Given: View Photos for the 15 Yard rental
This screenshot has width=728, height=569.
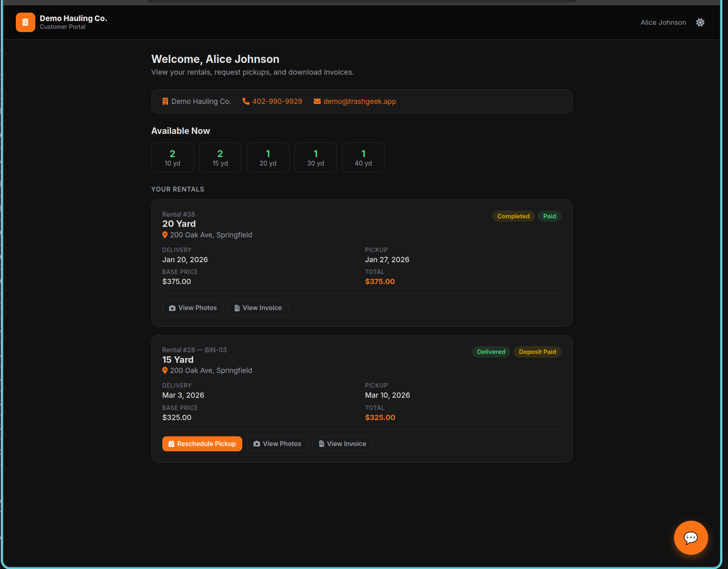Looking at the screenshot, I should click(x=277, y=444).
